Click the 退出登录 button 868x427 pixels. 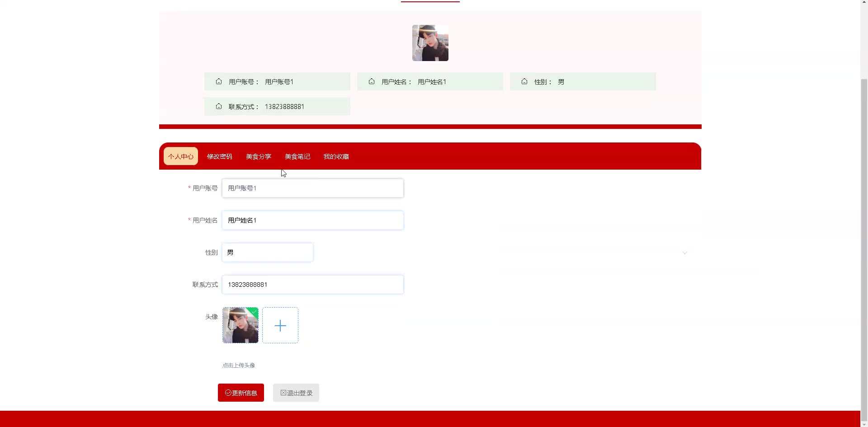click(x=296, y=393)
